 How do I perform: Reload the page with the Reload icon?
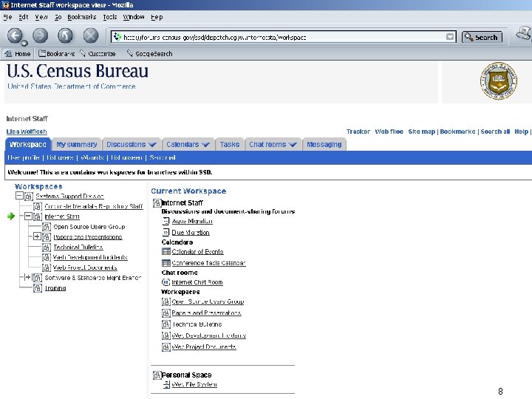pyautogui.click(x=65, y=35)
